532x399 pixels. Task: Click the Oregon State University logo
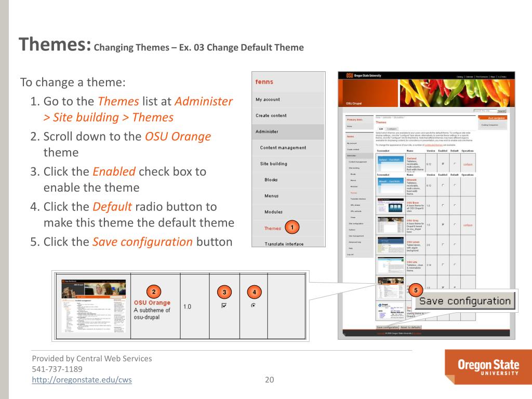488,367
